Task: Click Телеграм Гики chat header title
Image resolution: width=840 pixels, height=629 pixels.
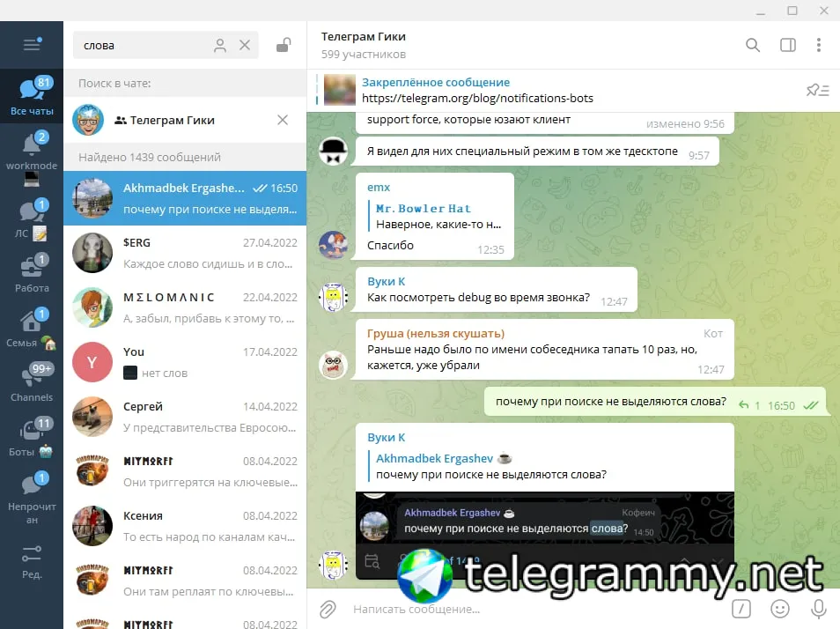Action: click(x=364, y=36)
